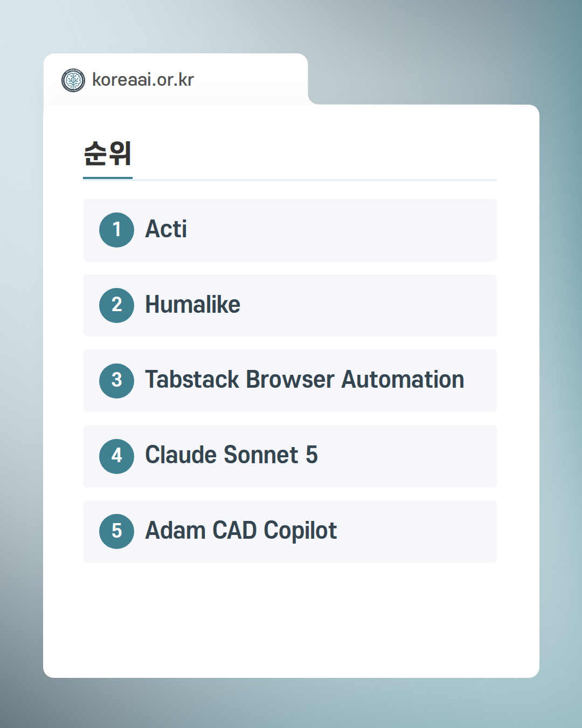
Task: Open the Humalike ranking entry
Action: point(192,305)
